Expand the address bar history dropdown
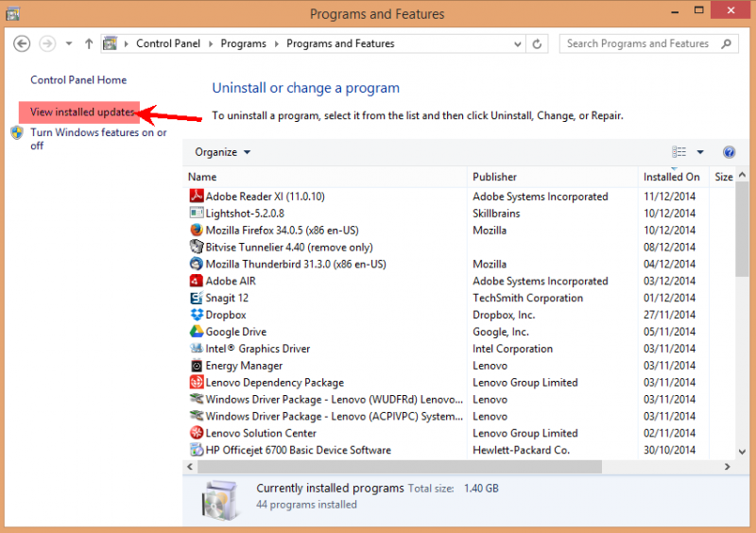 pos(517,44)
